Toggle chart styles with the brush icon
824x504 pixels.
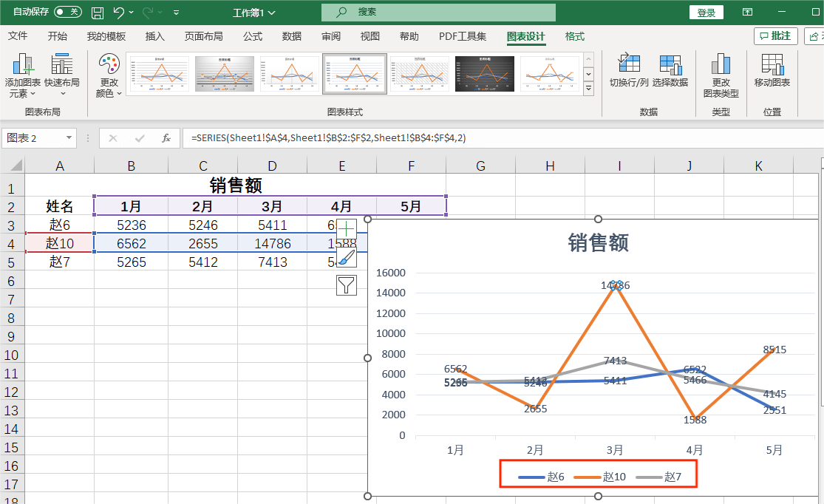coord(346,256)
